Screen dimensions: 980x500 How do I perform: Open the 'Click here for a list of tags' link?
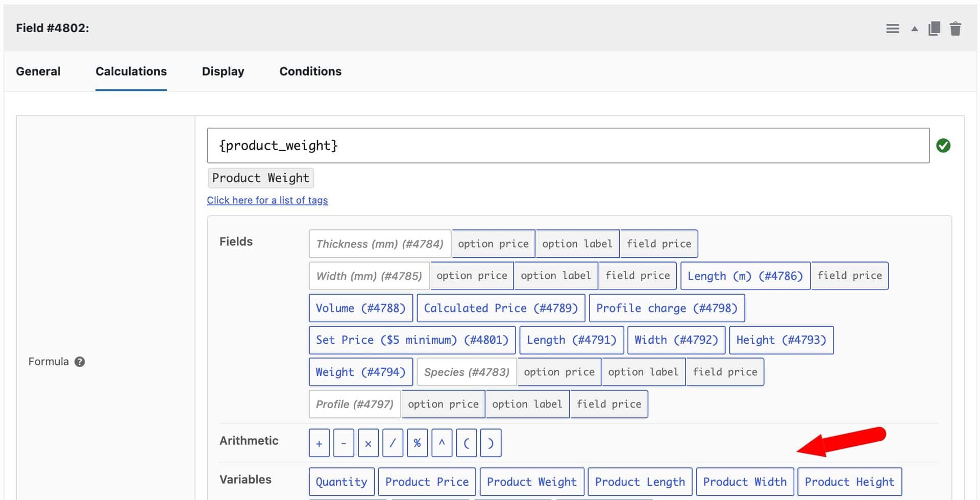tap(267, 200)
